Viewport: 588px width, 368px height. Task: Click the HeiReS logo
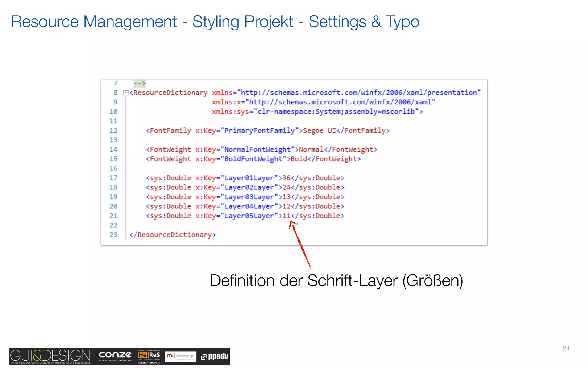tap(149, 356)
